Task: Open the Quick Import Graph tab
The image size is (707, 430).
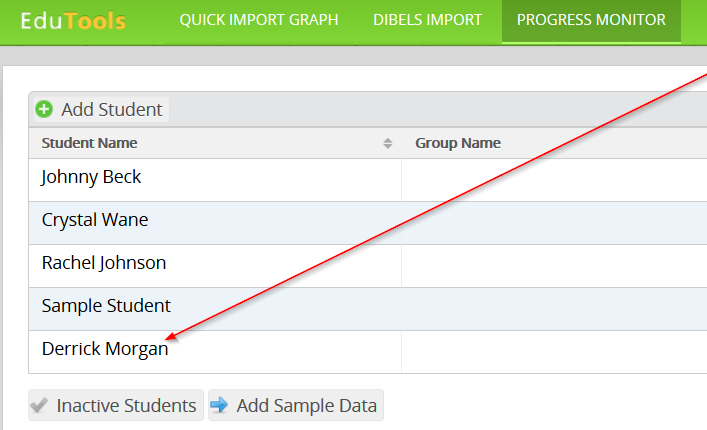Action: coord(259,20)
